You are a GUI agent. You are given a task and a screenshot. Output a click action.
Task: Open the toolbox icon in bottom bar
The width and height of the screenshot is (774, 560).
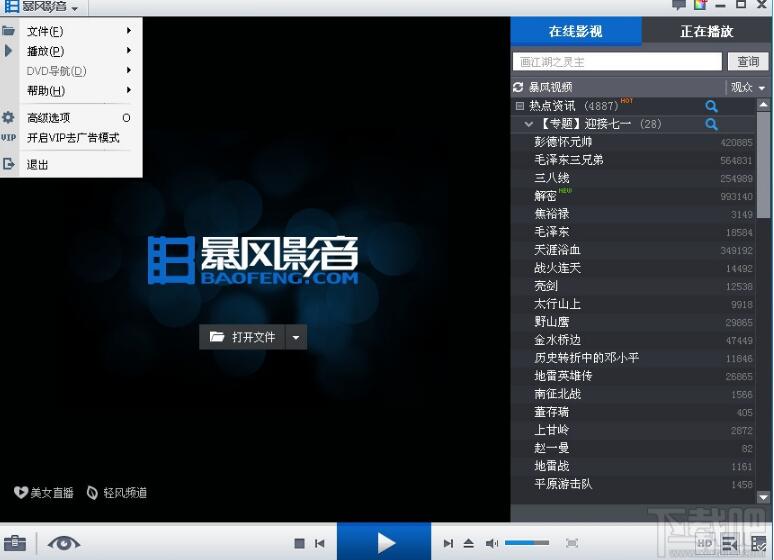point(15,543)
